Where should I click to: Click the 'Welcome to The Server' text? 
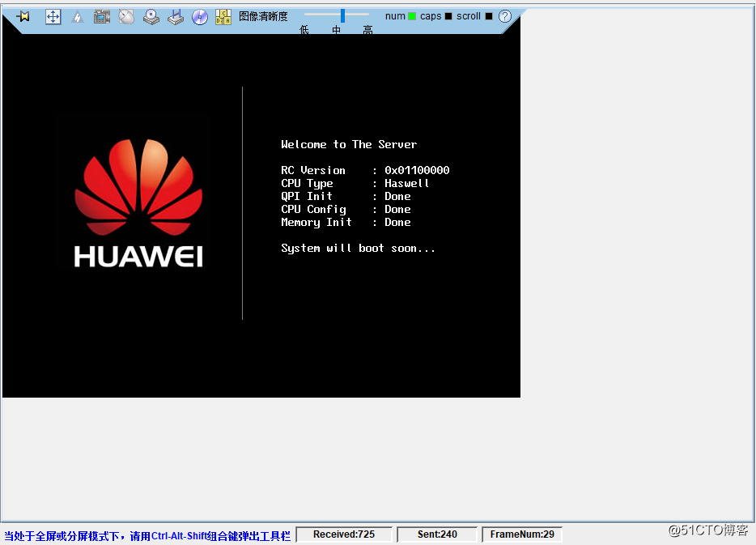click(349, 144)
